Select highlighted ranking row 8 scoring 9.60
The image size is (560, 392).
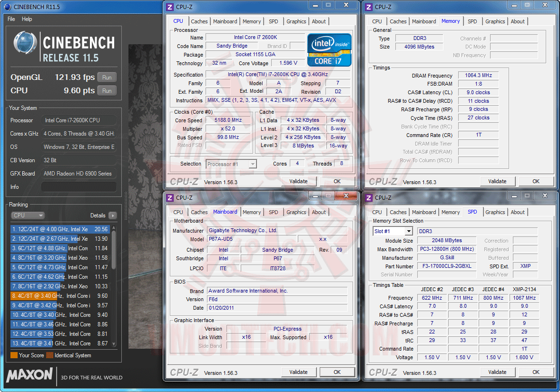[x=60, y=295]
